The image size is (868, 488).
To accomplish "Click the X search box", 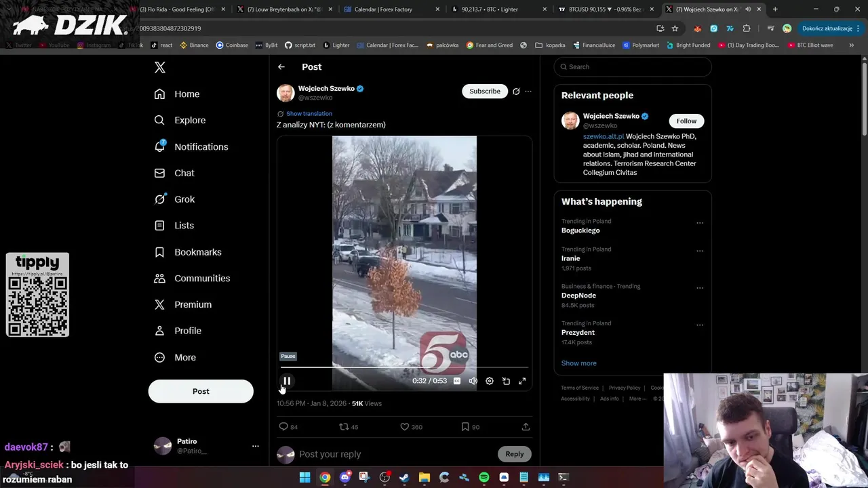I will coord(633,66).
